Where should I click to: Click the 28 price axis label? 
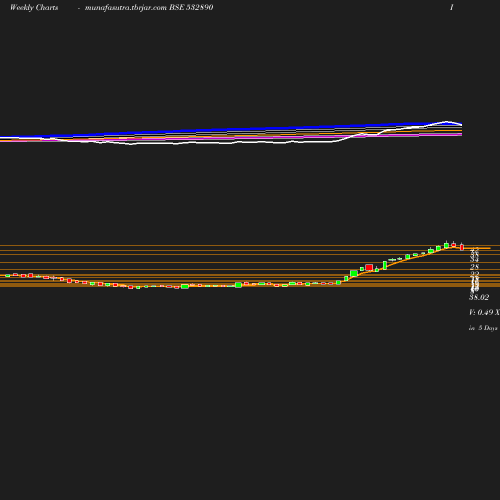474,267
